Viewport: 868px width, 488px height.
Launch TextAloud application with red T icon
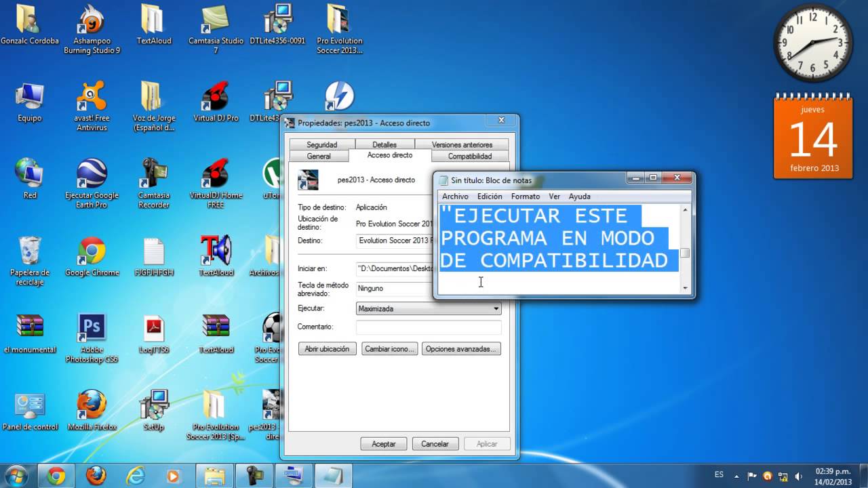click(x=216, y=256)
